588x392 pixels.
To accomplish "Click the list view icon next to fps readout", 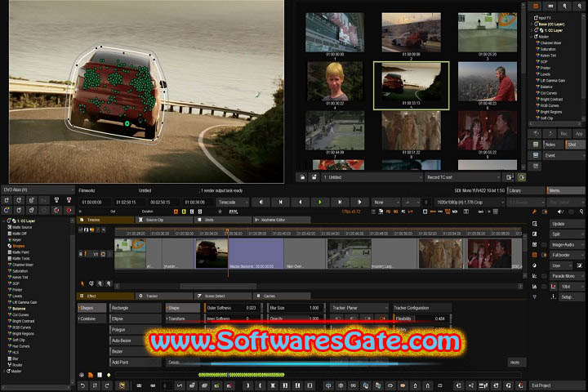I will 373,212.
